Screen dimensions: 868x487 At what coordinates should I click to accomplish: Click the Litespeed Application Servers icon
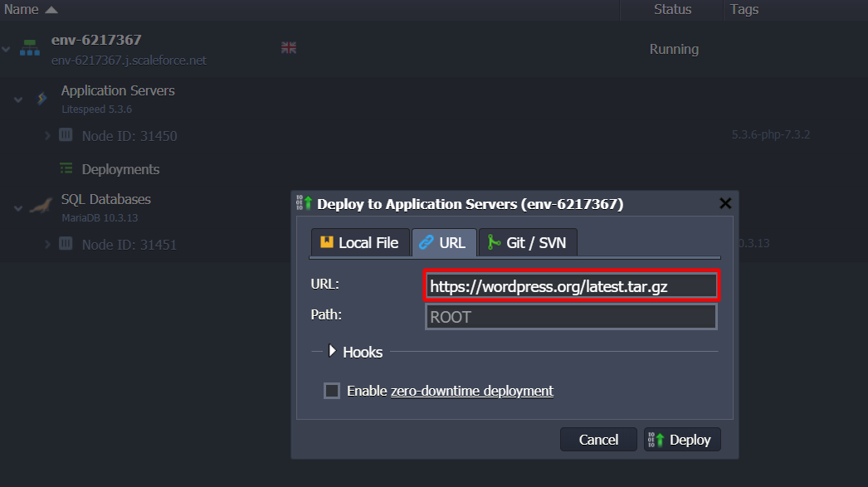[41, 99]
